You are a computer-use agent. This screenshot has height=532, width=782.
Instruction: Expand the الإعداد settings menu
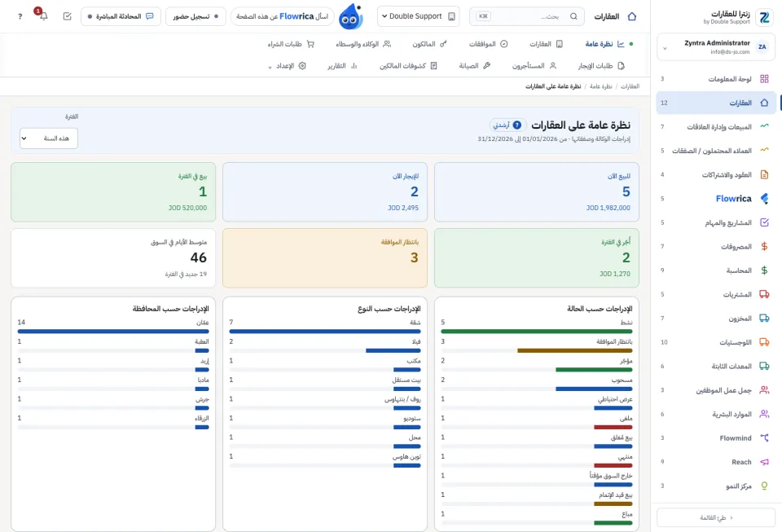[288, 66]
